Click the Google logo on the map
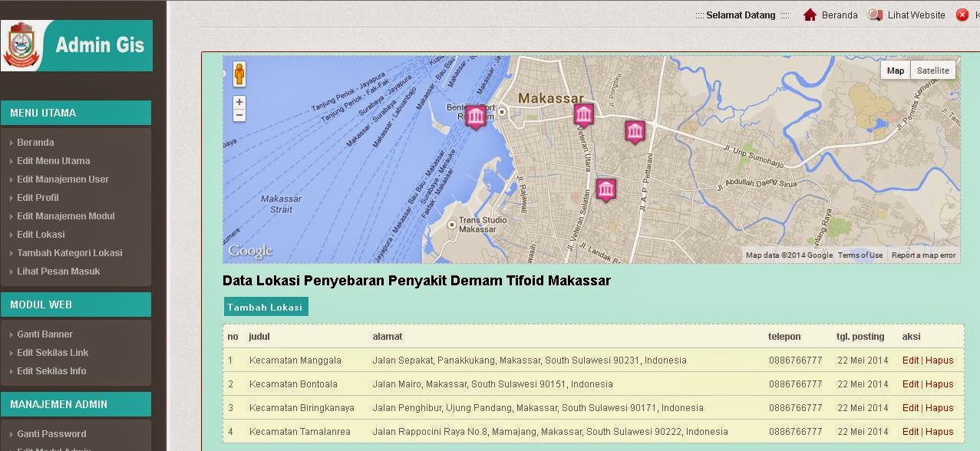The image size is (980, 451). pyautogui.click(x=250, y=251)
